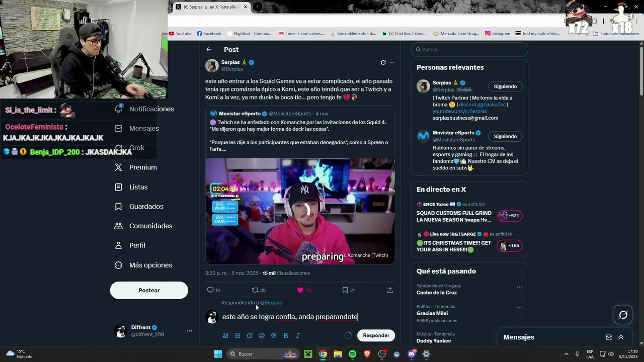Click Grok enhance icon in reply composer
This screenshot has height=362, width=644.
coord(250,335)
